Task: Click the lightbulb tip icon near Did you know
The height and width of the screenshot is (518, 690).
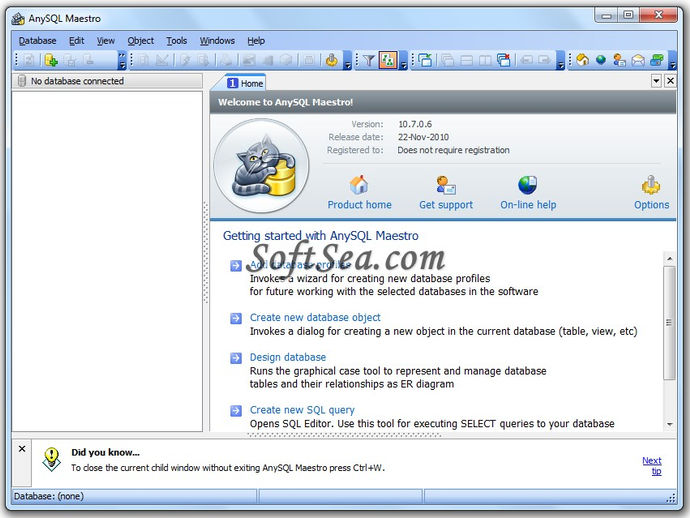Action: pos(51,459)
